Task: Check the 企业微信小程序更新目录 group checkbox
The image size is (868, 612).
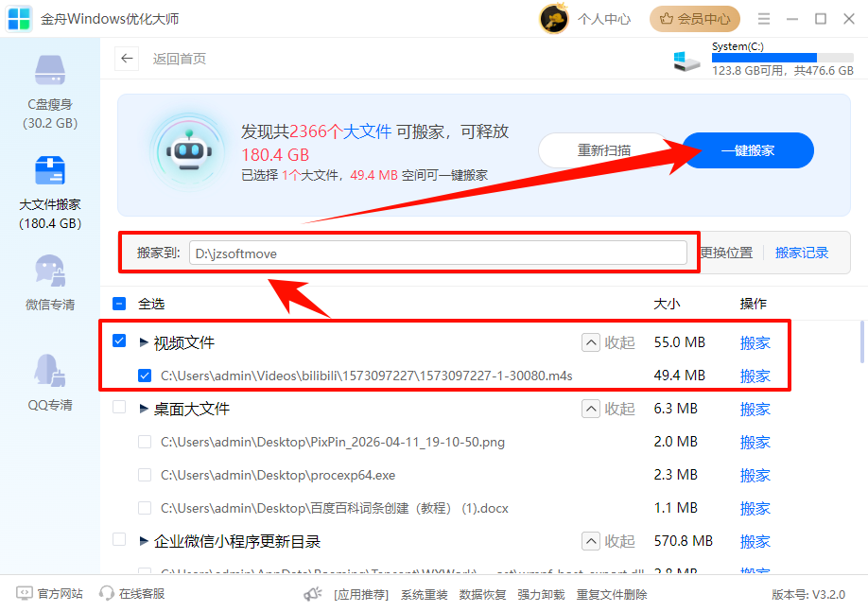Action: (119, 539)
